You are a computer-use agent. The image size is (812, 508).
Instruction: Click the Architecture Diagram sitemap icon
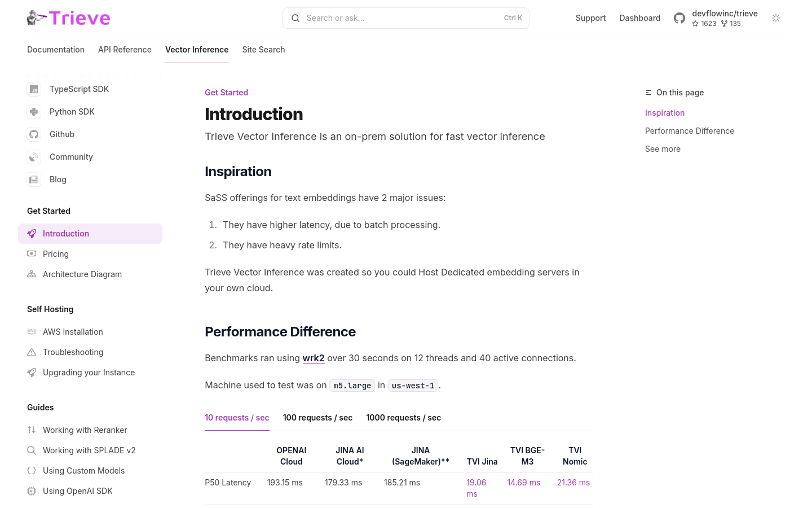click(x=32, y=274)
